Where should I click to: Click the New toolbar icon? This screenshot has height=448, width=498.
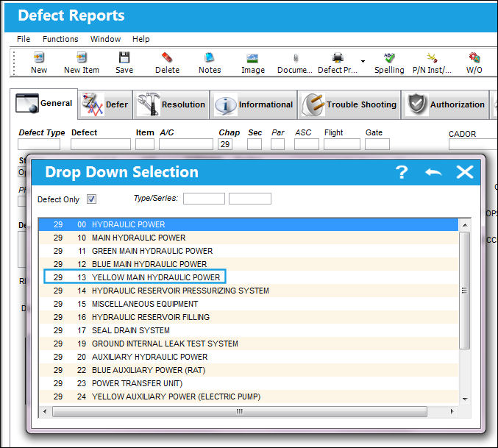click(39, 58)
